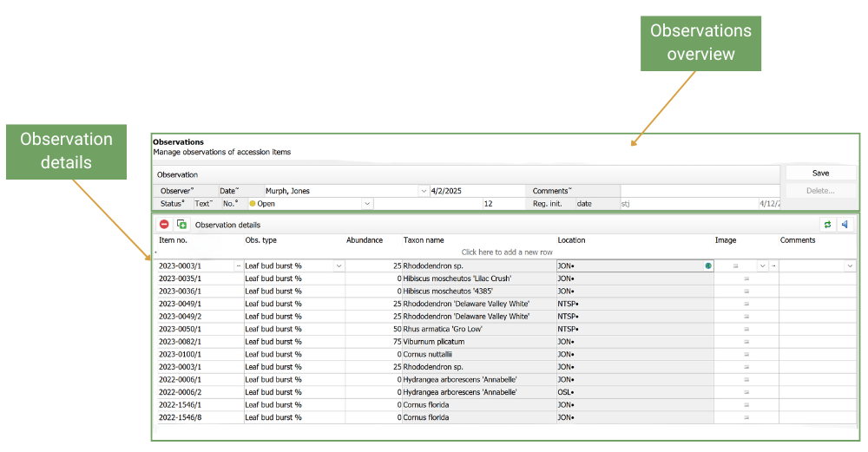868x452 pixels.
Task: Click the green add/copy row icon
Action: 181,224
